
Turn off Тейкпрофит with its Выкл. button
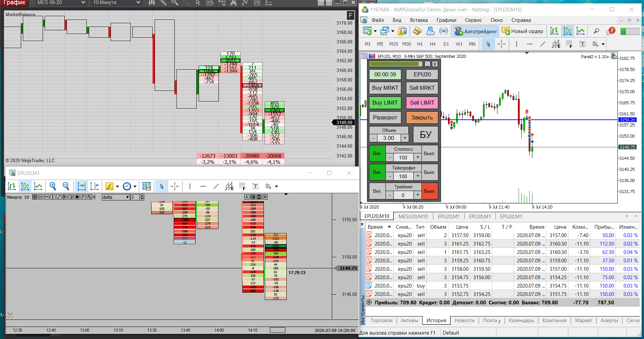point(429,172)
